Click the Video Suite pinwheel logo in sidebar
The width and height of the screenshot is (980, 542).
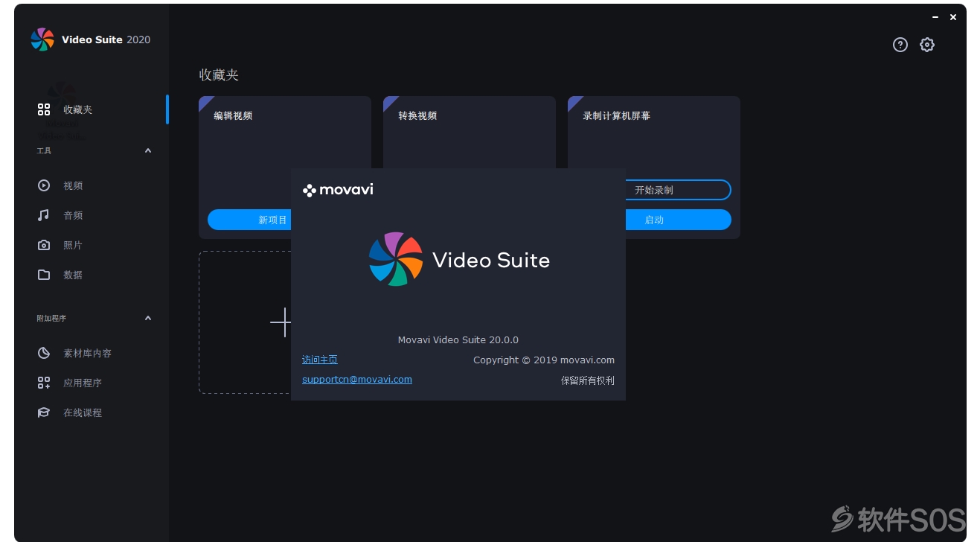42,39
